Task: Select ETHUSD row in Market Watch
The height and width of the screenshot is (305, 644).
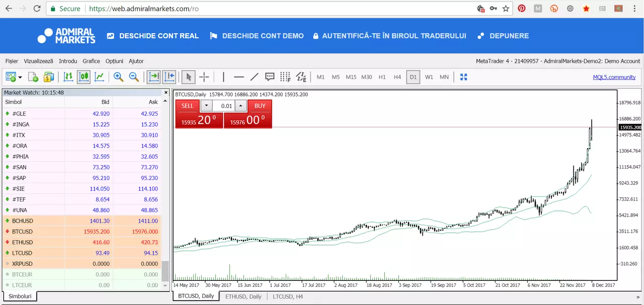Action: click(x=82, y=242)
